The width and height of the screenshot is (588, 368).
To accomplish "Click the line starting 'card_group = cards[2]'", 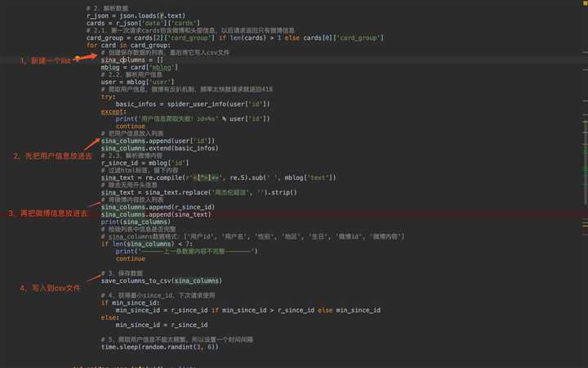I will [234, 38].
